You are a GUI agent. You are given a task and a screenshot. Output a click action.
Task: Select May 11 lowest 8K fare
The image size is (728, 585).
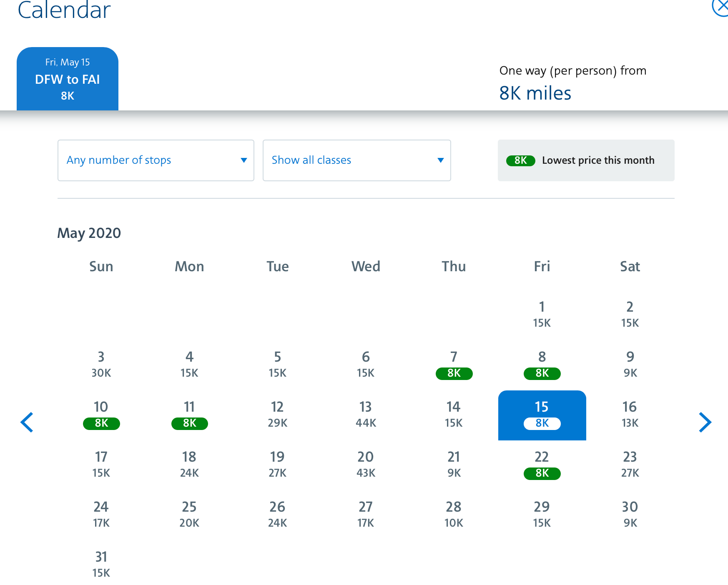[189, 415]
